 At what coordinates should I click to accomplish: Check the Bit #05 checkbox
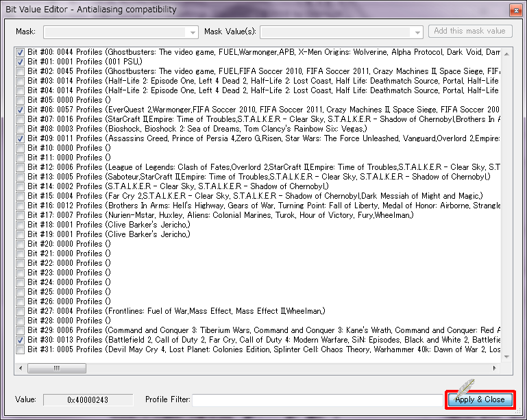20,100
